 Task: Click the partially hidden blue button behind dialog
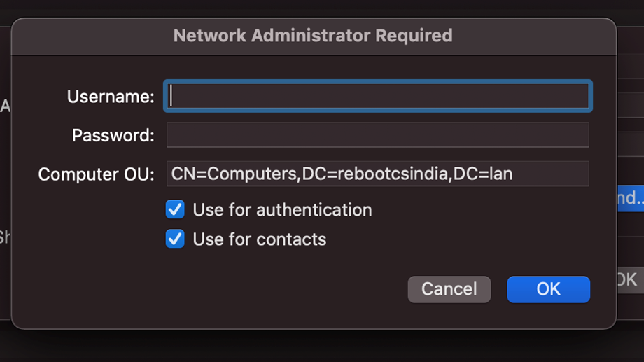click(629, 198)
